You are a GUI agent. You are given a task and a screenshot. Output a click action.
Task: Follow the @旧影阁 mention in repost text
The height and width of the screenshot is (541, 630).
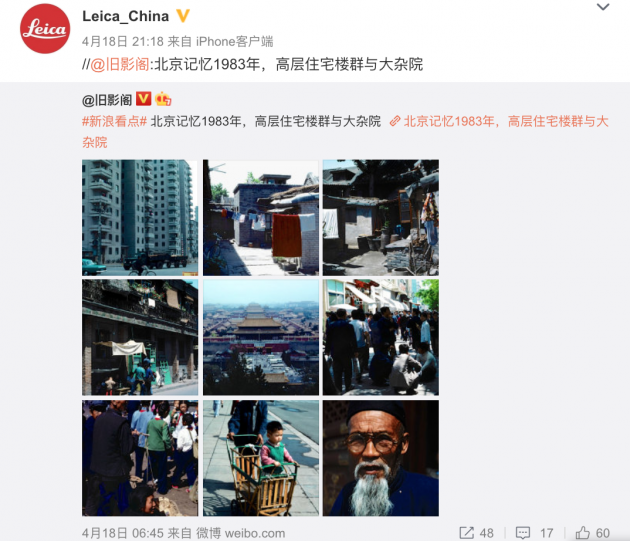point(120,64)
